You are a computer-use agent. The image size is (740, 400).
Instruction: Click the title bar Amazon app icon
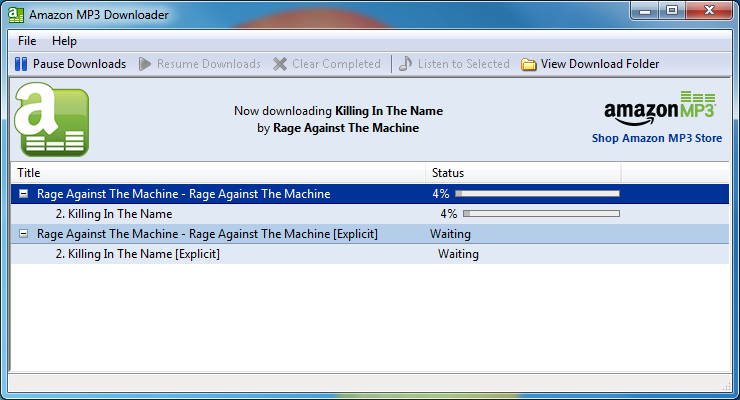click(16, 15)
